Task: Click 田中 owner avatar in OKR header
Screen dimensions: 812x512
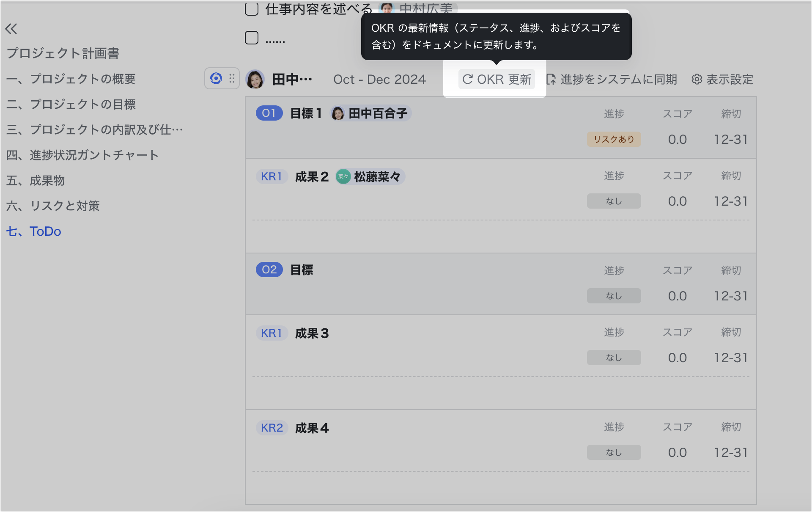Action: 255,79
